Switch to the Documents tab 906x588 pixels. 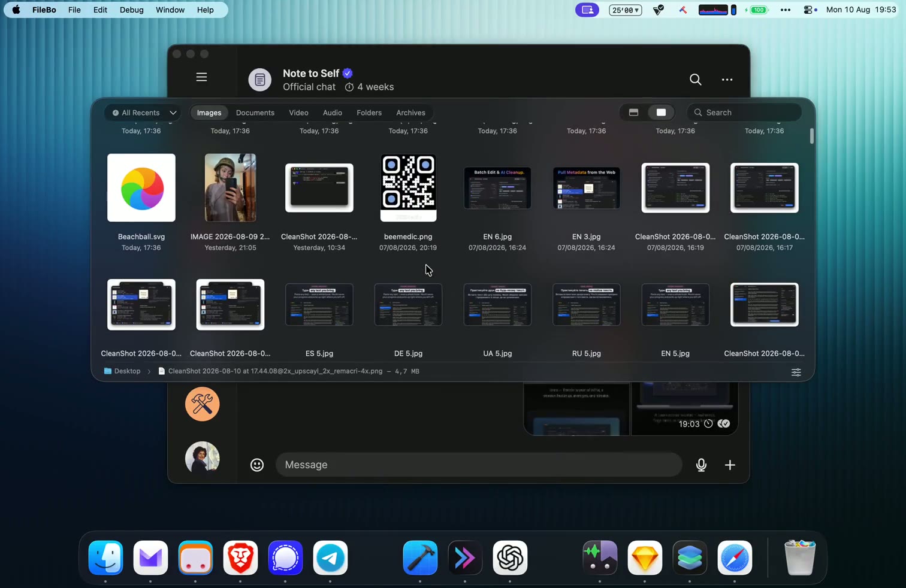coord(255,113)
